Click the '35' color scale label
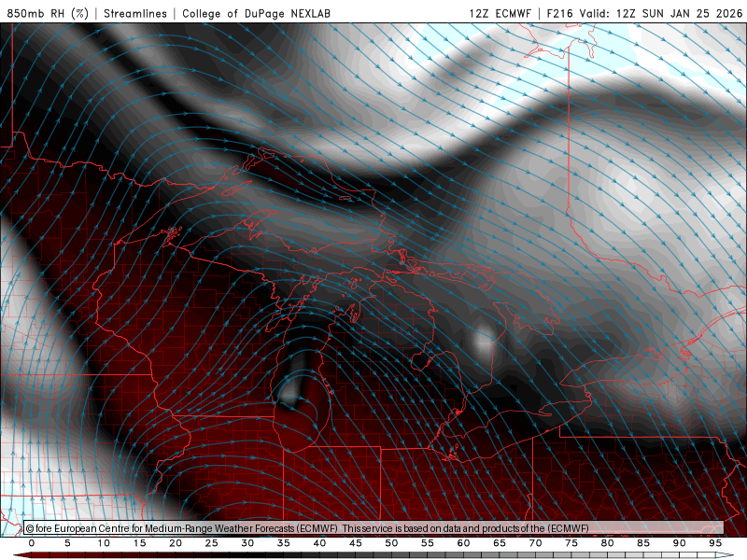 [284, 543]
